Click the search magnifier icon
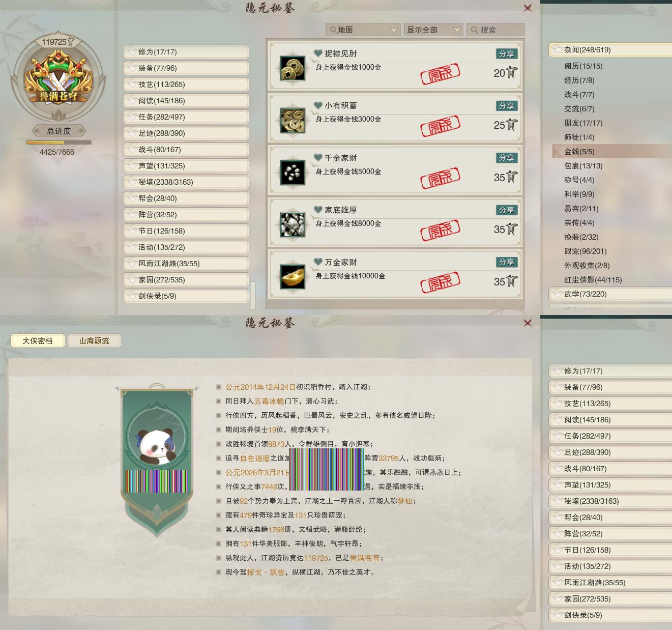 pyautogui.click(x=474, y=30)
